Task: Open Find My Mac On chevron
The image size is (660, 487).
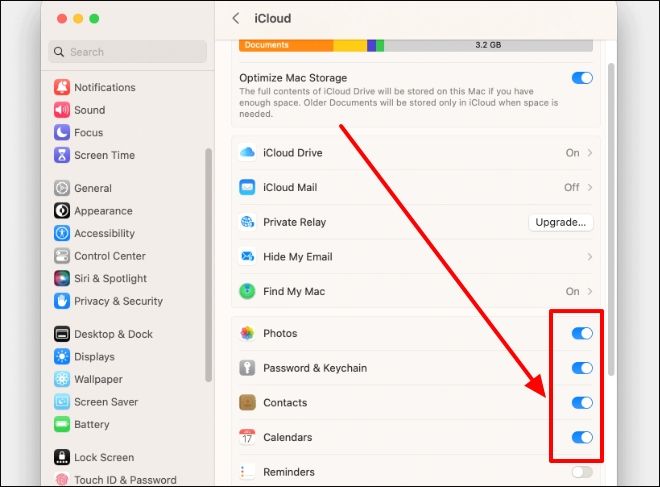Action: tap(590, 291)
